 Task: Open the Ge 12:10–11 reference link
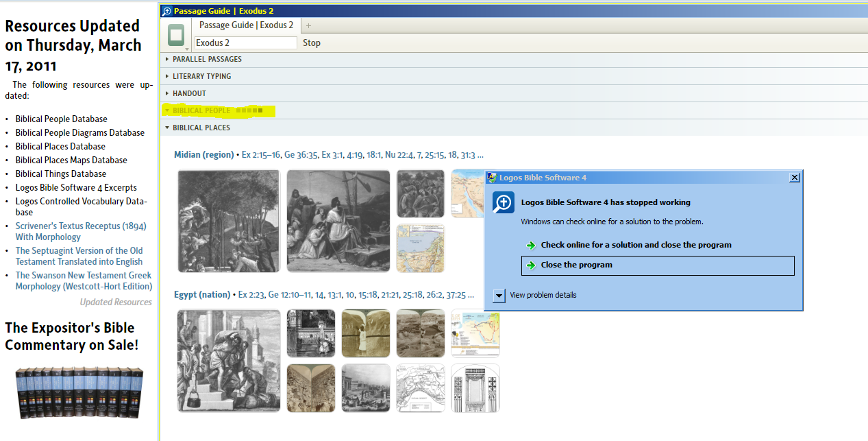(x=289, y=295)
